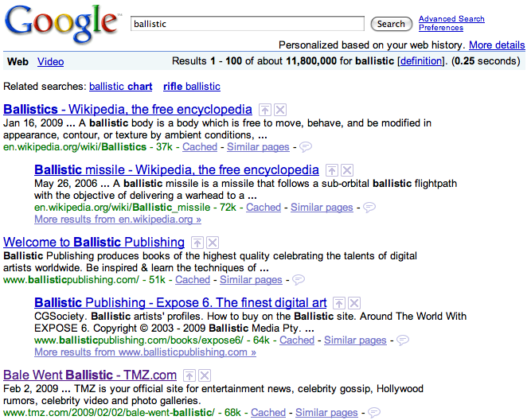Open Bale Went Ballistic - TMZ.com result
The image size is (531, 420).
coord(90,375)
